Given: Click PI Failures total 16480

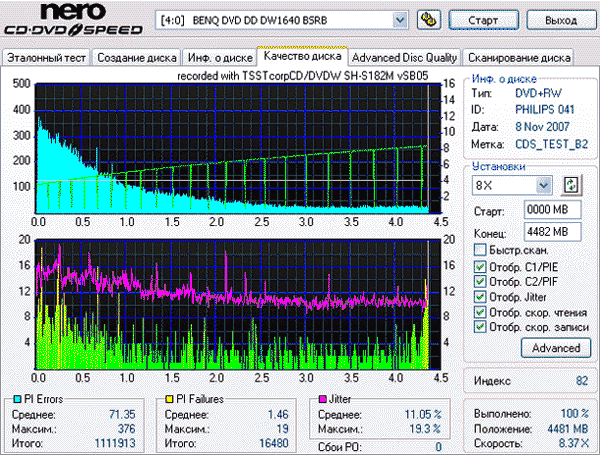Looking at the screenshot, I should [x=274, y=443].
